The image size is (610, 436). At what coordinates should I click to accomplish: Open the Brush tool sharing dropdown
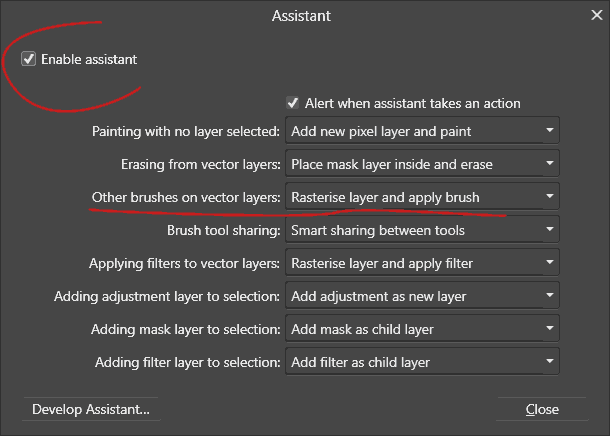coord(422,230)
